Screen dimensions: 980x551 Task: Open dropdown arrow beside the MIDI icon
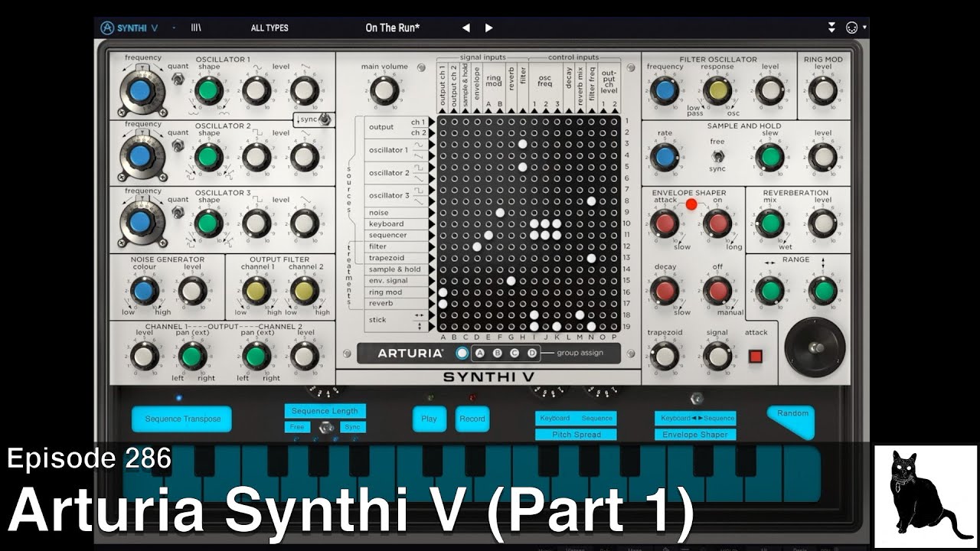click(864, 28)
